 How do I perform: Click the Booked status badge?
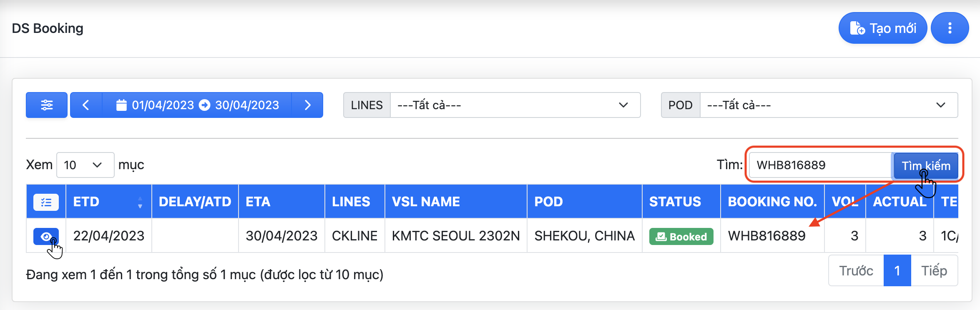(x=681, y=237)
